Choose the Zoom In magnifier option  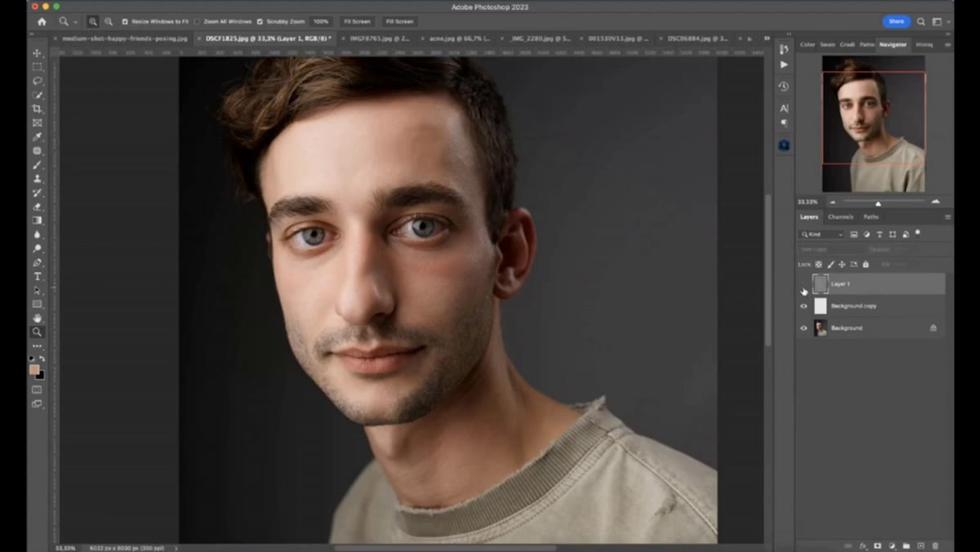pos(92,21)
